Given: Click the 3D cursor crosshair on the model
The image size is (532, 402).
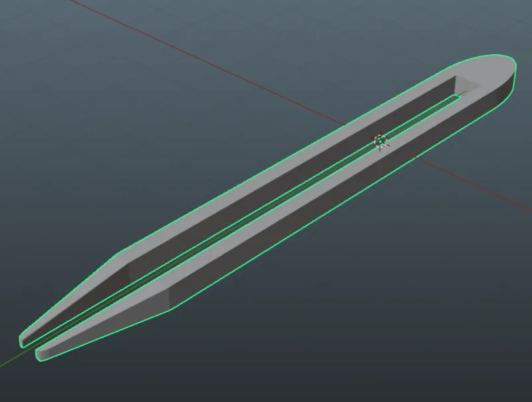Looking at the screenshot, I should pos(380,140).
